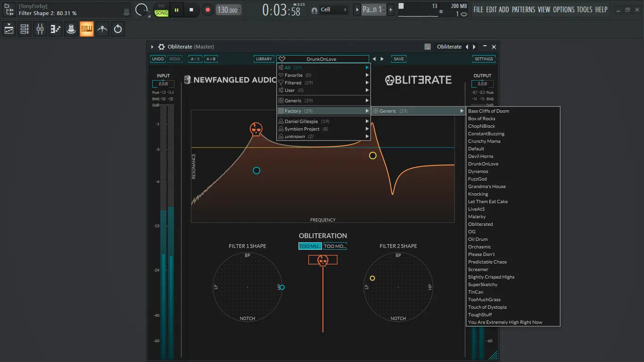Choose the Bass Cliffs of Doom preset
Image resolution: width=644 pixels, height=362 pixels.
(513, 111)
